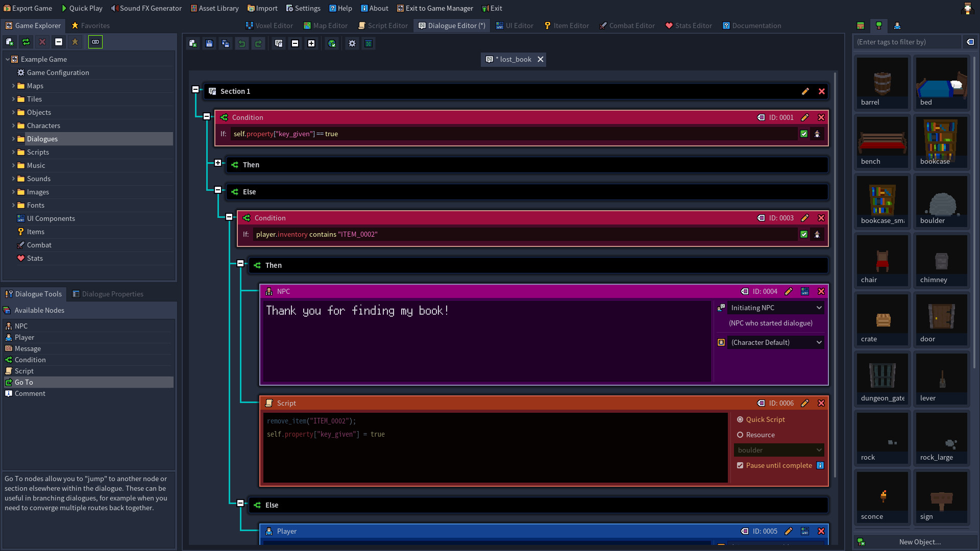Expand the Scripts folder
This screenshot has width=980, height=551.
coord(13,152)
